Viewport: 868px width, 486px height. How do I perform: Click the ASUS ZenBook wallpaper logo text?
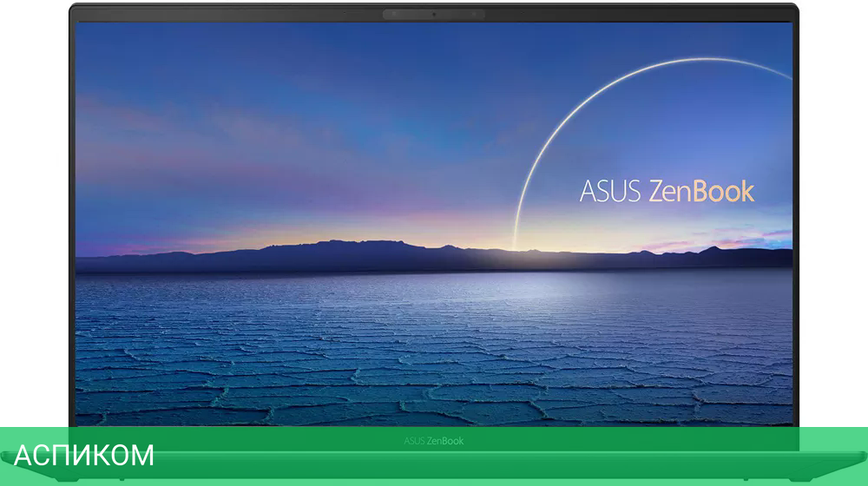coord(667,191)
